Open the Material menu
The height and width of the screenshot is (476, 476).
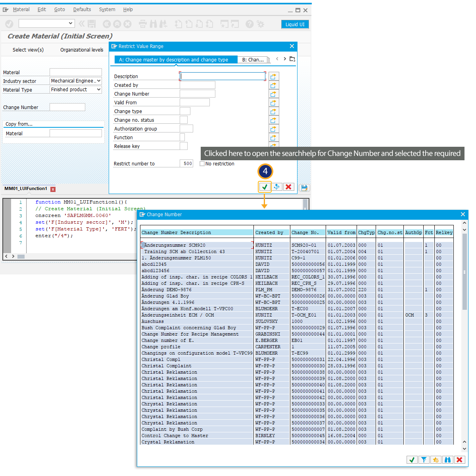[21, 10]
